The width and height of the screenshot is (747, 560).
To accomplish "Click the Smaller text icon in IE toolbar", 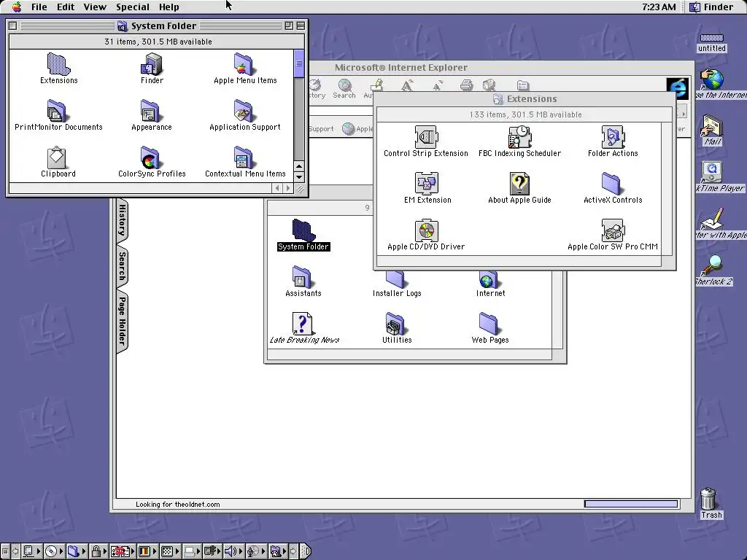I will (436, 86).
